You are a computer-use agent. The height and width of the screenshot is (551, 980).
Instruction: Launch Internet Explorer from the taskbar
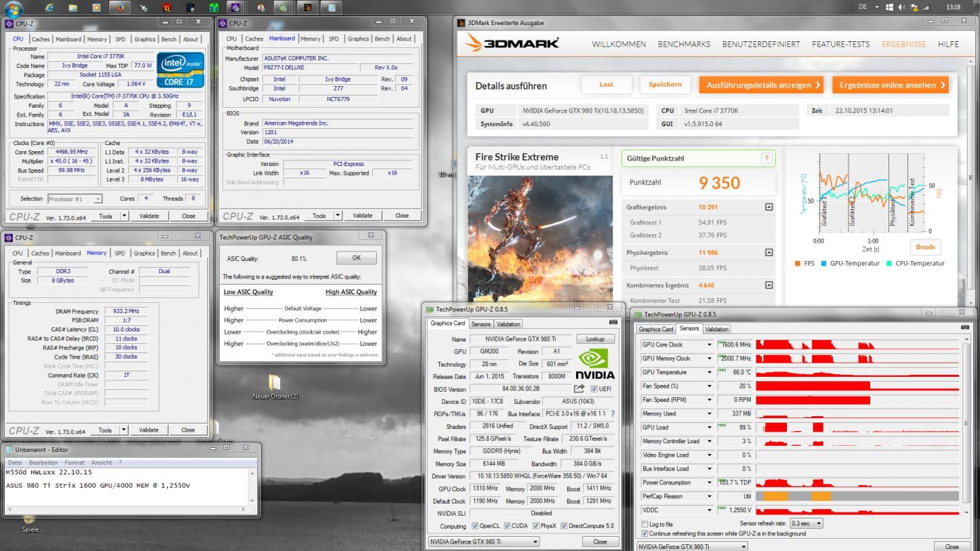50,7
